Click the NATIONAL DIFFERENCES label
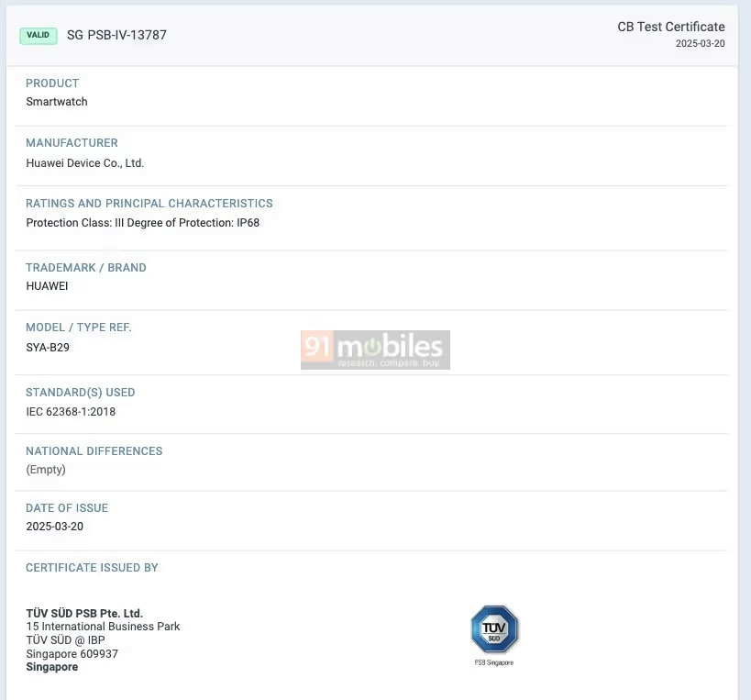The height and width of the screenshot is (700, 751). click(94, 450)
